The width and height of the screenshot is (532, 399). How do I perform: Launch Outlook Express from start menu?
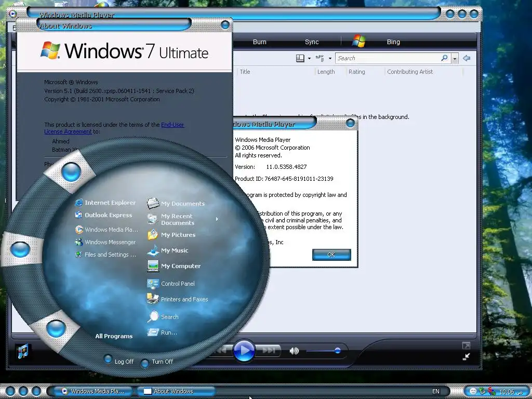tap(103, 215)
